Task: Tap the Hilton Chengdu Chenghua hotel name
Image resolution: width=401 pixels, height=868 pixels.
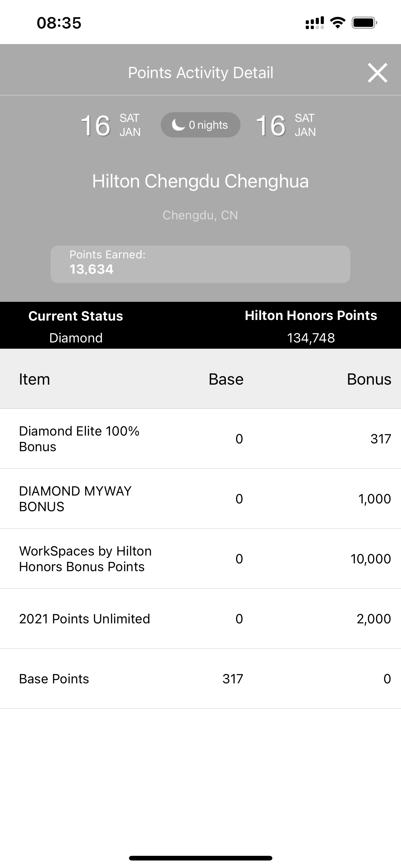Action: (x=200, y=181)
